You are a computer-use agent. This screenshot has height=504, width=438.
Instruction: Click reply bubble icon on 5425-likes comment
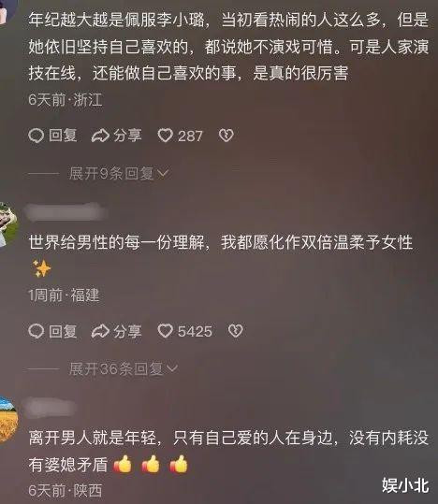click(36, 331)
